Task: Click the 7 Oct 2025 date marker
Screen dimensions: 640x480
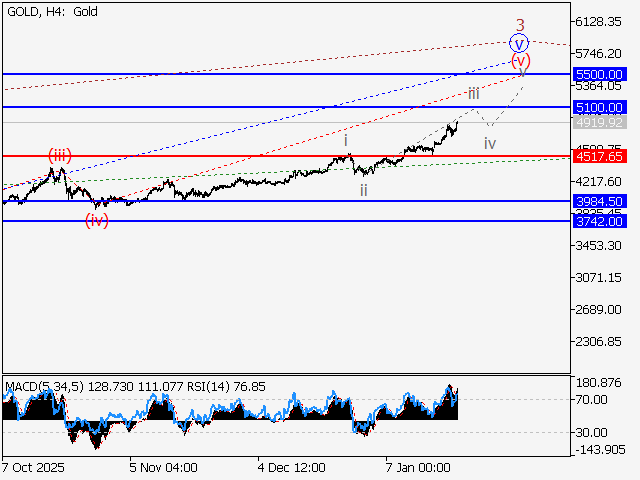Action: (35, 467)
